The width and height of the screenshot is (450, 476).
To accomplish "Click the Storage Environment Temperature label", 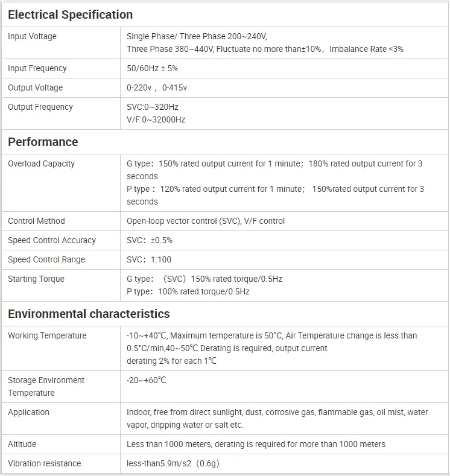I will pos(46,386).
